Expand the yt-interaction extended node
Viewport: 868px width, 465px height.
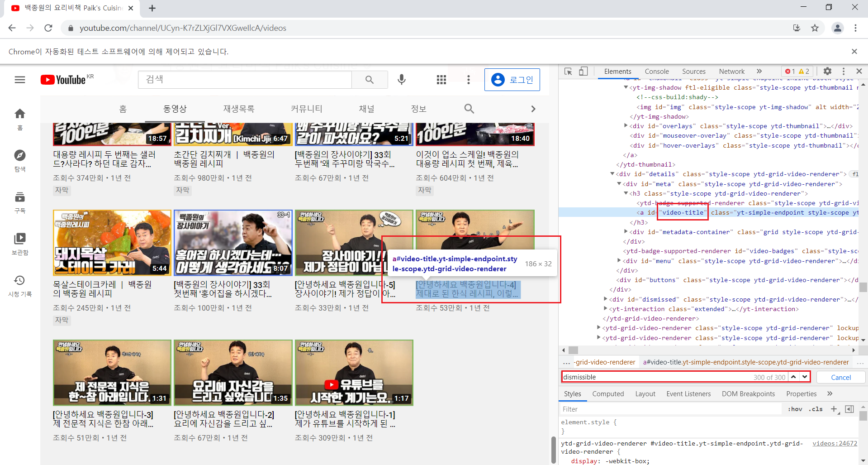click(x=606, y=309)
